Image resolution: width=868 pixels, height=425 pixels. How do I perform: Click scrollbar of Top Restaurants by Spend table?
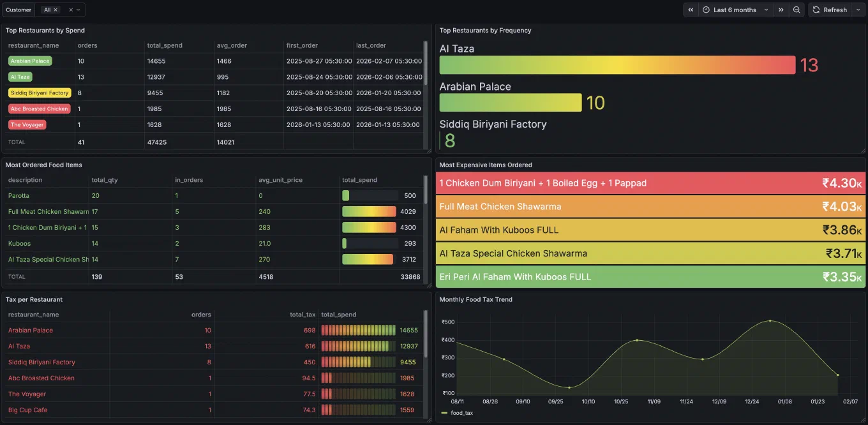tap(426, 63)
